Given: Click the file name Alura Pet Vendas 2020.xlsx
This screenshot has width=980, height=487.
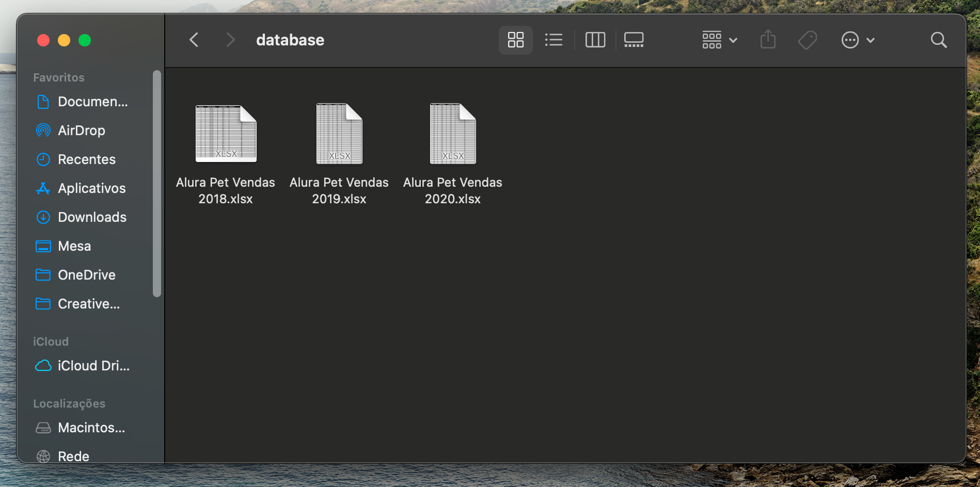Looking at the screenshot, I should (453, 190).
